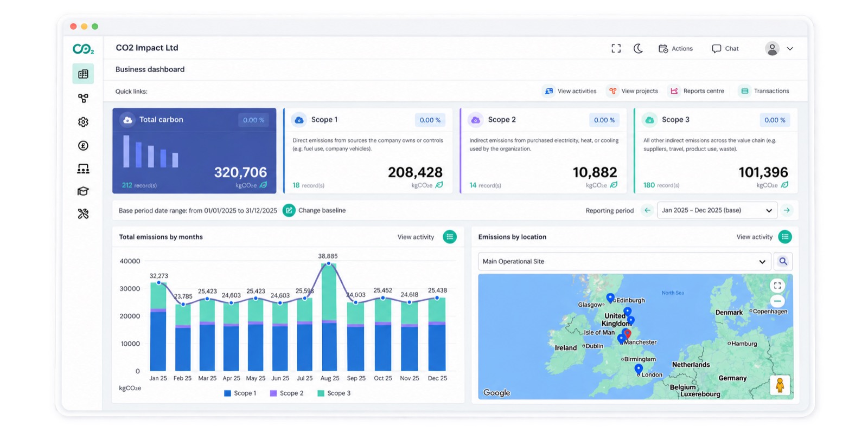The height and width of the screenshot is (427, 868).
Task: Open Transactions quick link
Action: point(765,91)
